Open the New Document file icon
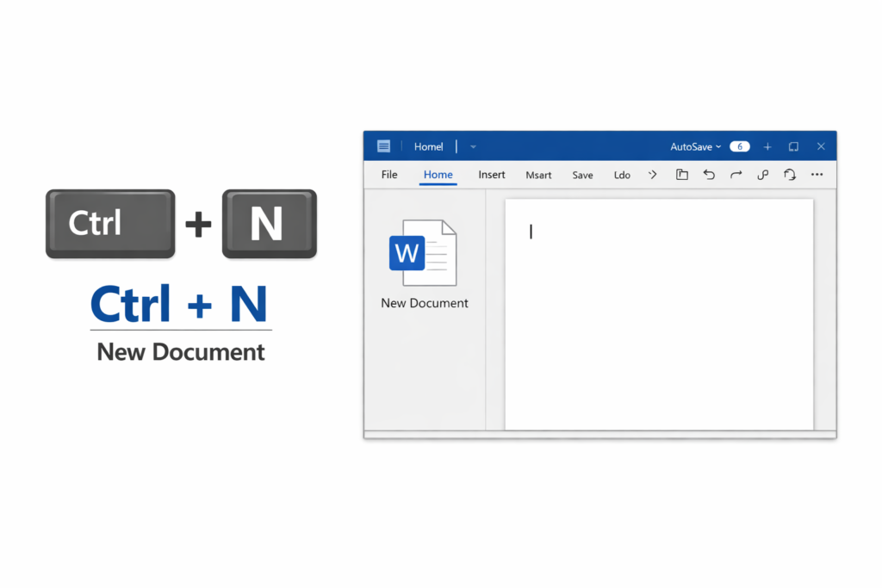The image size is (882, 588). (x=423, y=252)
